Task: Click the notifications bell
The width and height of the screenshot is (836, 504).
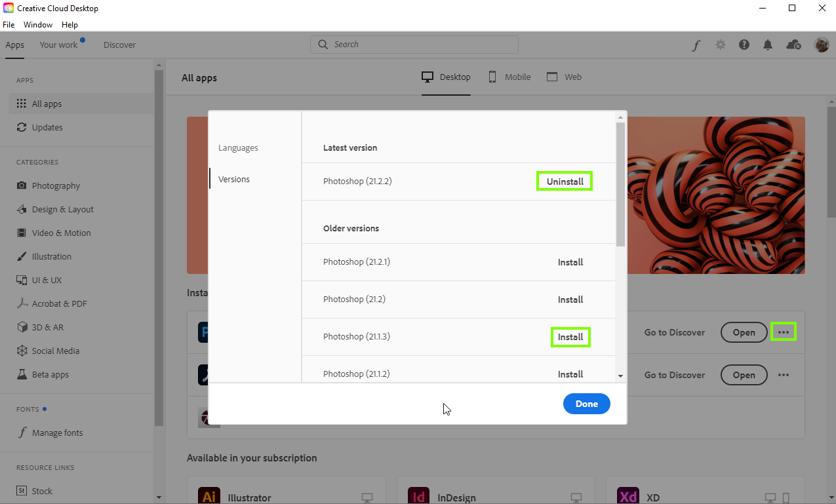Action: (768, 45)
